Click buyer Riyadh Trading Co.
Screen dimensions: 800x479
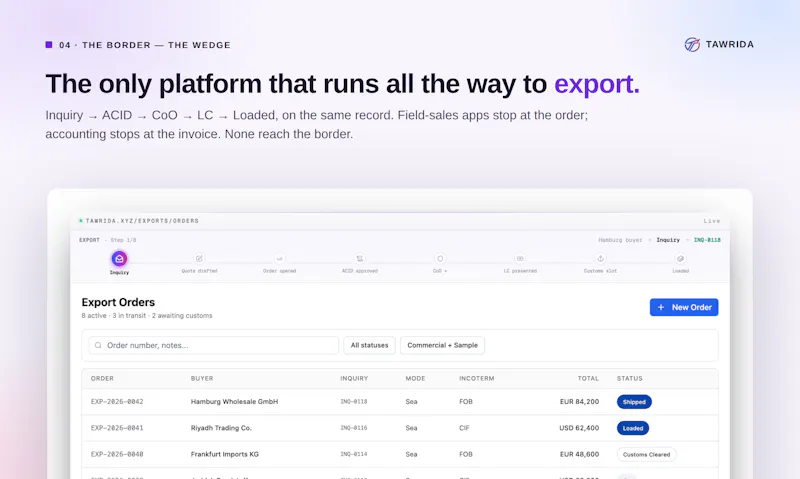221,428
